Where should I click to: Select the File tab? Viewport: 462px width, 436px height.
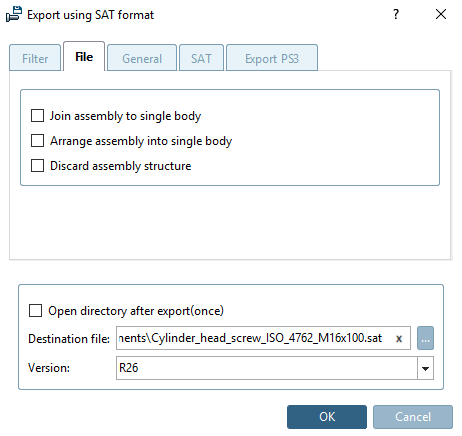[x=84, y=57]
